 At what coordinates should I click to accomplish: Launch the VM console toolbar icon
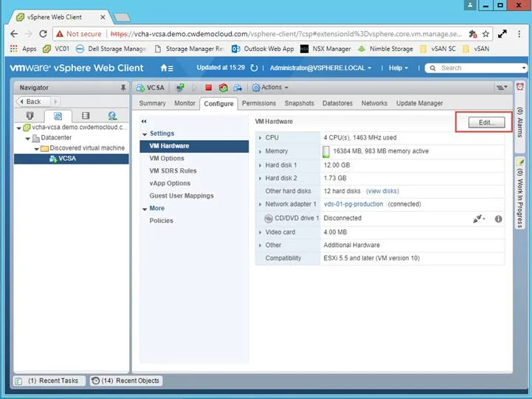tap(180, 88)
